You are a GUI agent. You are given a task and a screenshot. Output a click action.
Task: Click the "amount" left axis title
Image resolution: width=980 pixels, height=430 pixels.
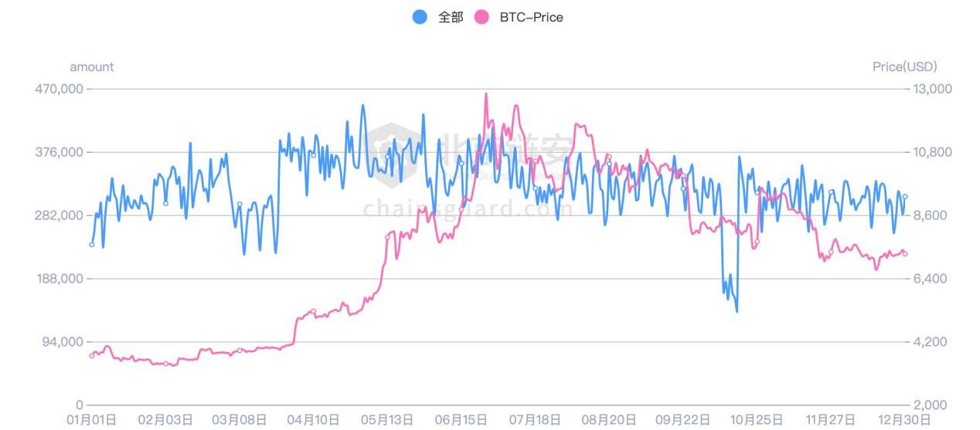coord(91,67)
